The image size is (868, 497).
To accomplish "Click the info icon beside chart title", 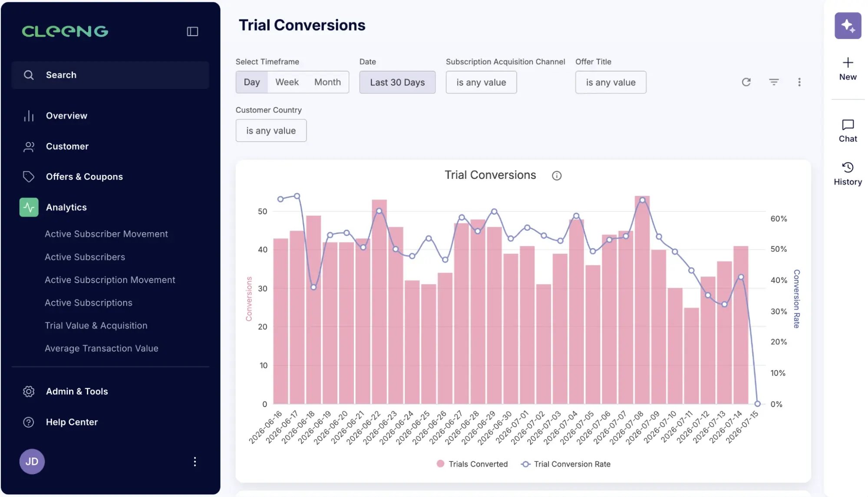I will pos(557,176).
